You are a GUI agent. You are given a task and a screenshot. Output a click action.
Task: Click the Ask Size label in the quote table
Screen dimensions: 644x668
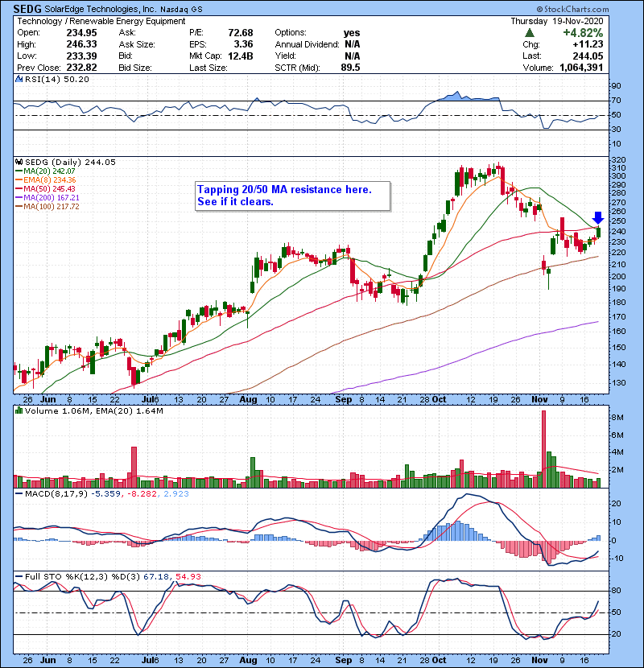tap(137, 44)
